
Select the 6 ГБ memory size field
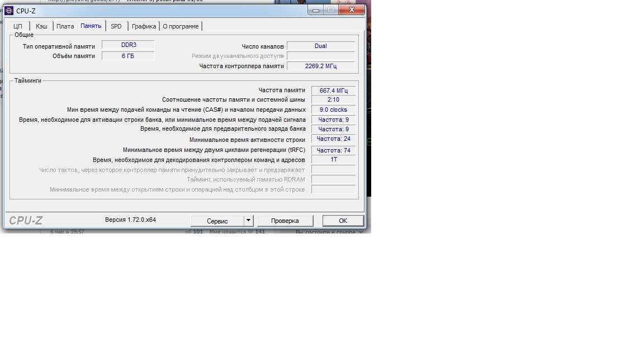pyautogui.click(x=128, y=56)
